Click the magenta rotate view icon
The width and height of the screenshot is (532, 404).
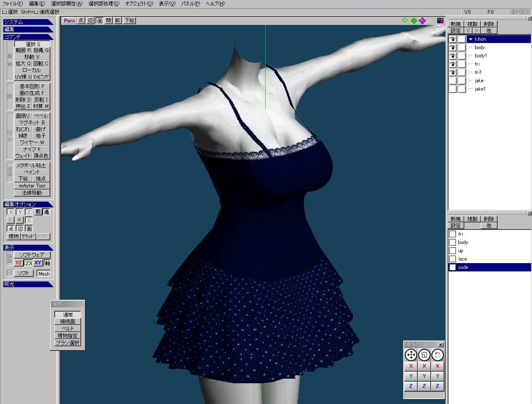click(x=422, y=21)
